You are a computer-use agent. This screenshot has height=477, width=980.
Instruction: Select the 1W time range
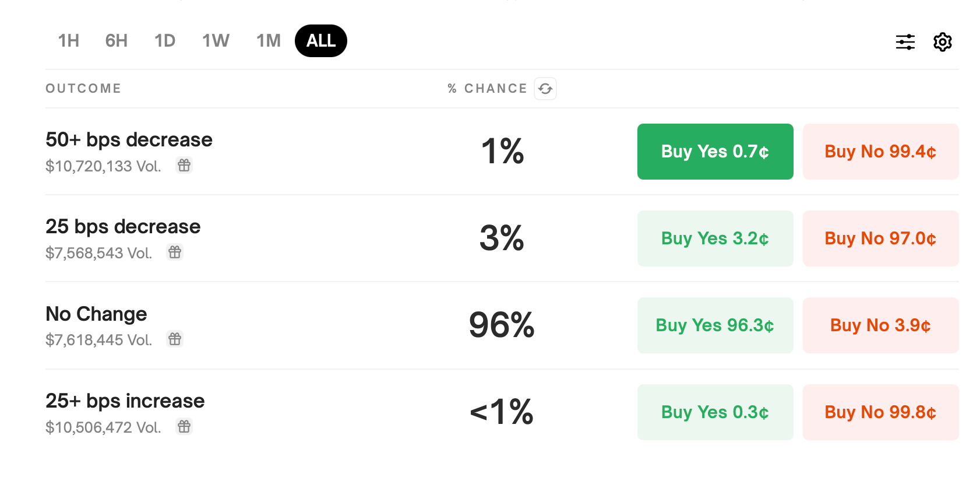coord(216,41)
